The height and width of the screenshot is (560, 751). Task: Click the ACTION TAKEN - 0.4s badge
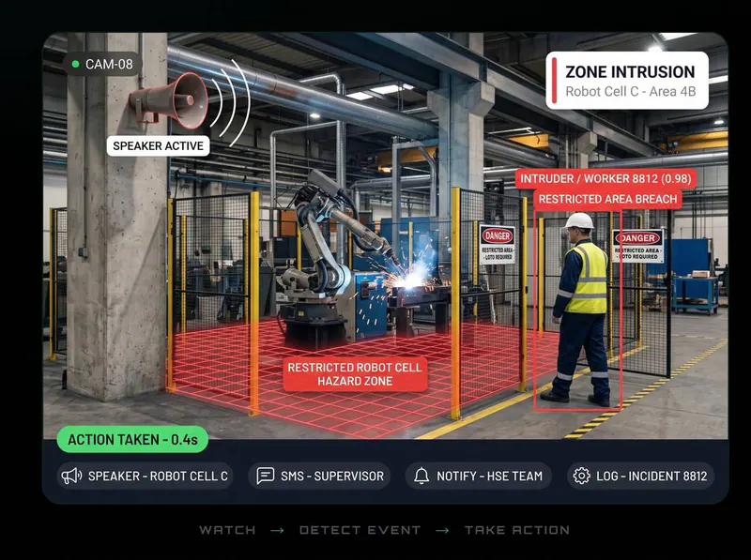(132, 439)
